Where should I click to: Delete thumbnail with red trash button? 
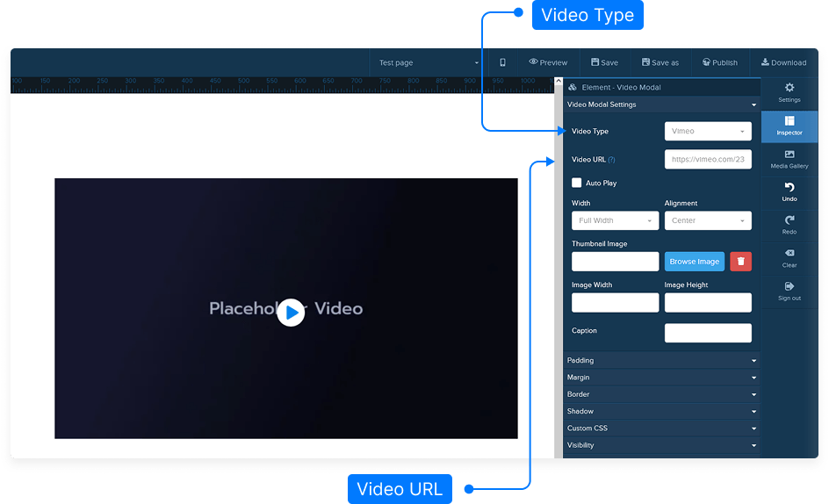click(x=740, y=262)
